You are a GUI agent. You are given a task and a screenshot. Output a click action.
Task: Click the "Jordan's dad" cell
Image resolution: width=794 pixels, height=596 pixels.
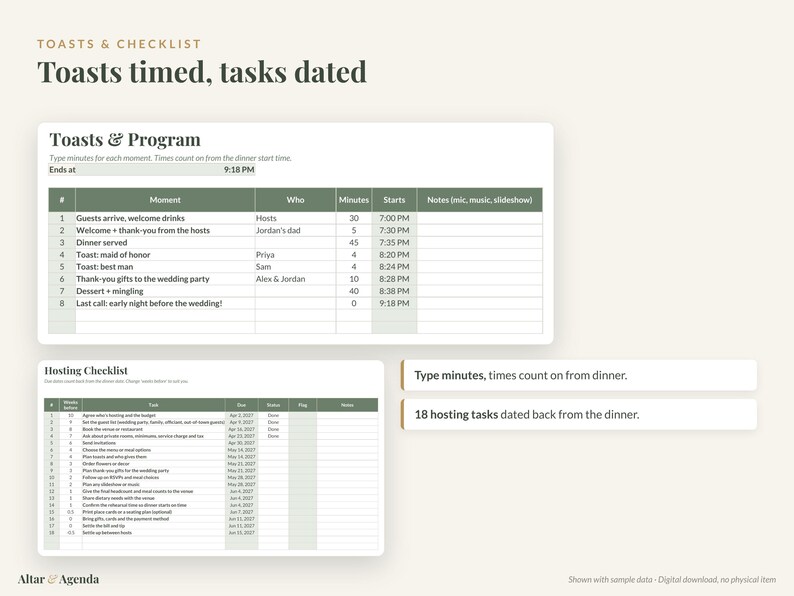295,230
